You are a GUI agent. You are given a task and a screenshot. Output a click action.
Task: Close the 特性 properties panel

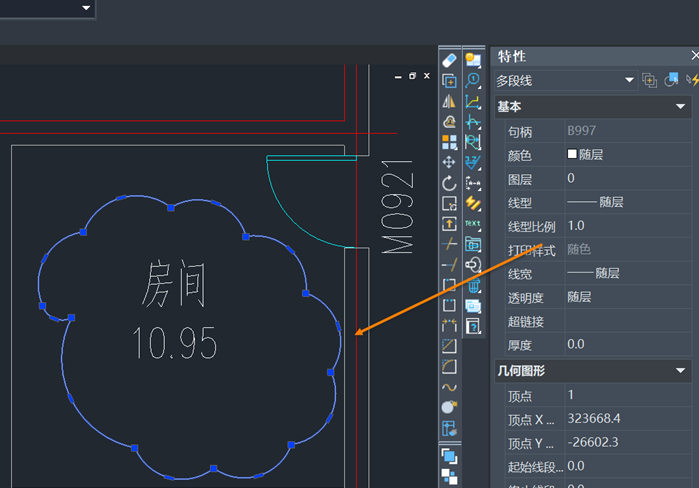(695, 55)
